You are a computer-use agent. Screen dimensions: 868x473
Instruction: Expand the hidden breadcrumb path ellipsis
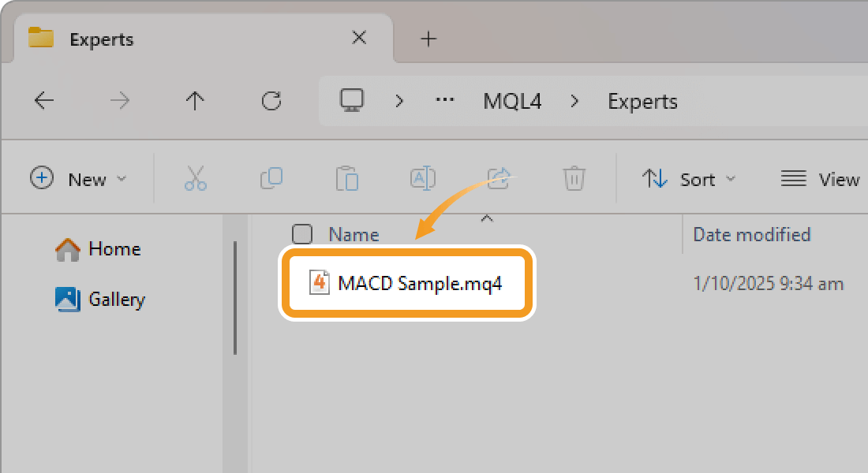[445, 101]
